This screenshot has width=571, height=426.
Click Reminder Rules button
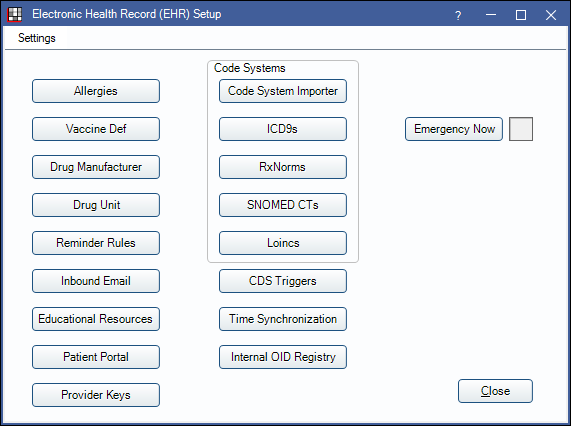click(96, 243)
